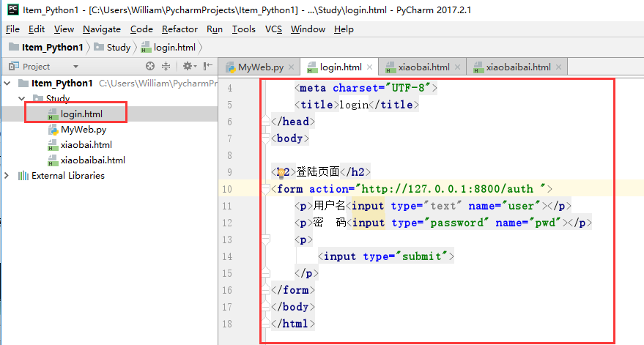
Task: Click the Project panel icon in header
Action: 13,66
